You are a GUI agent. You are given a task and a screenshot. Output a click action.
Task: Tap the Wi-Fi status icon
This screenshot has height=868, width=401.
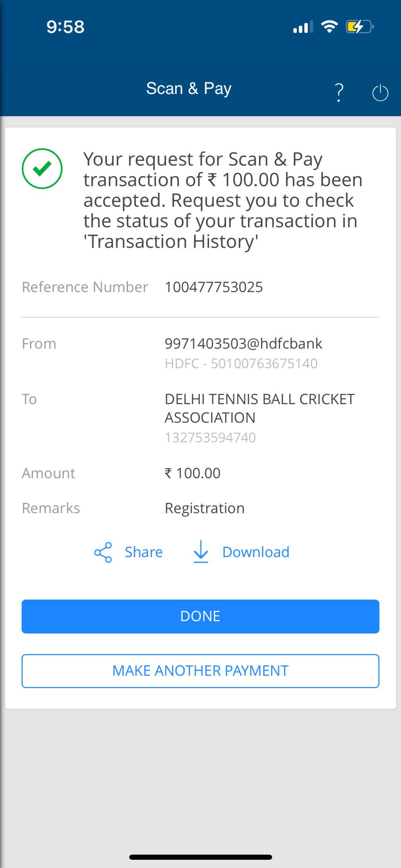[329, 27]
